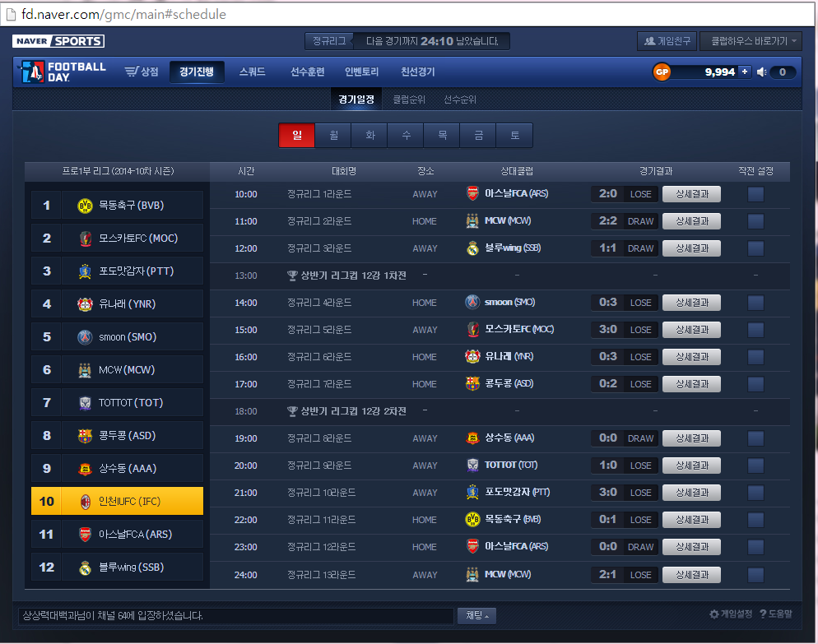Select the 토 (Saturday) day tab
This screenshot has height=644, width=818.
click(x=514, y=136)
